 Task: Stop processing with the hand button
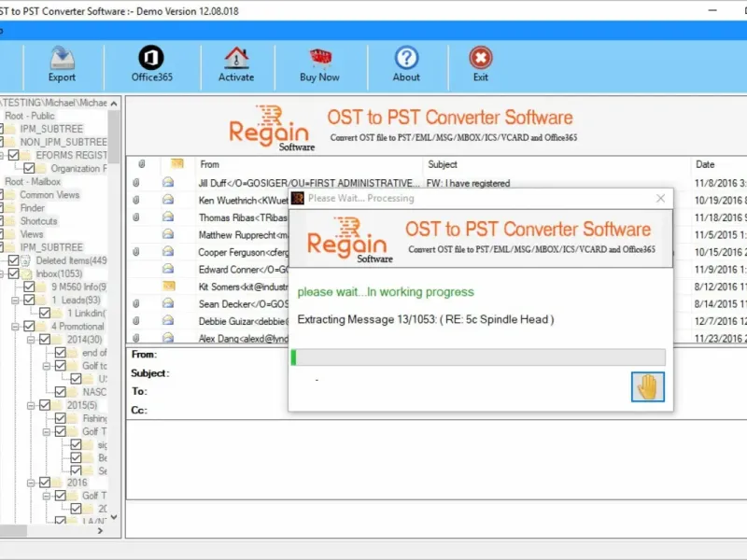647,386
